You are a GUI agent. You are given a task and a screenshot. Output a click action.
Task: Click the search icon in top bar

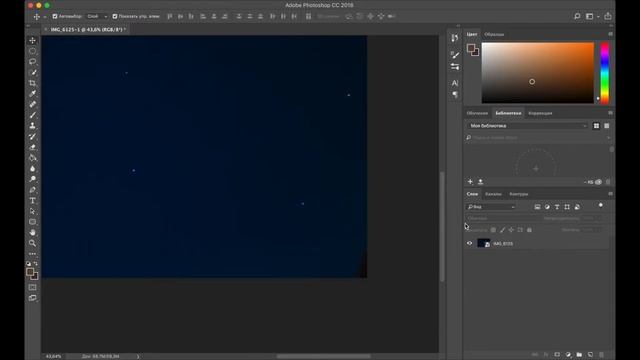coord(577,16)
